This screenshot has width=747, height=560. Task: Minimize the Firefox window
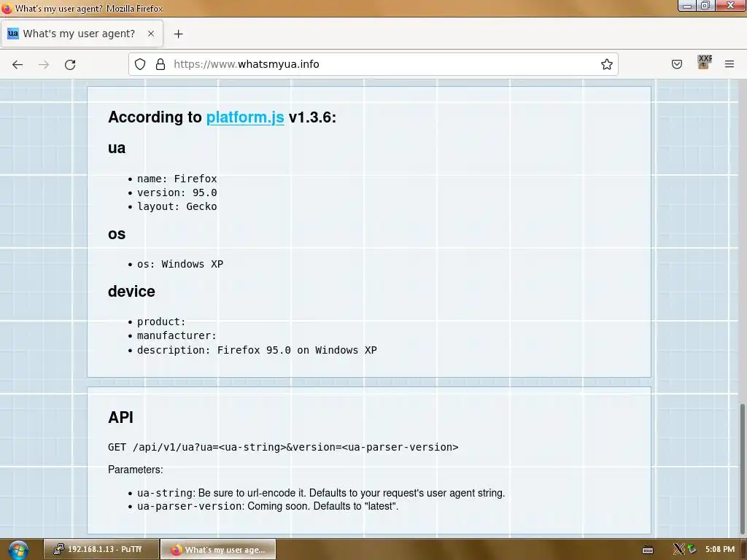[687, 6]
